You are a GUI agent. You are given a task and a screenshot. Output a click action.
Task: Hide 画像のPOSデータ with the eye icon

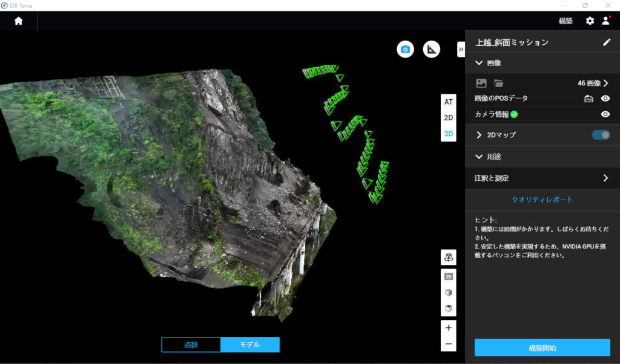tap(605, 98)
